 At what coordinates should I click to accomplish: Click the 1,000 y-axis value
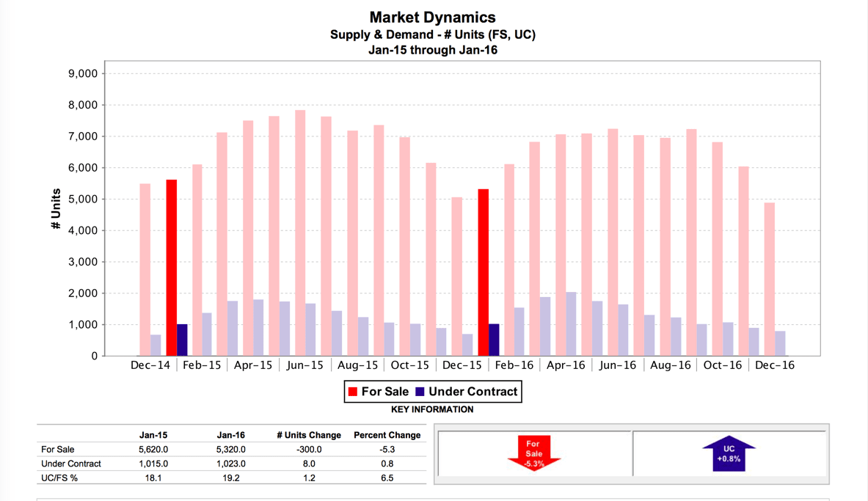[83, 325]
